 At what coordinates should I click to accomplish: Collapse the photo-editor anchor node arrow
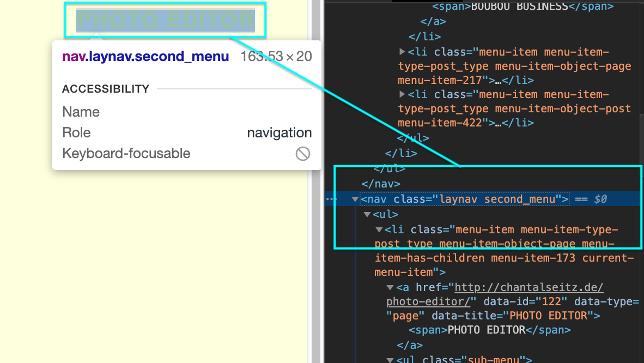(390, 288)
